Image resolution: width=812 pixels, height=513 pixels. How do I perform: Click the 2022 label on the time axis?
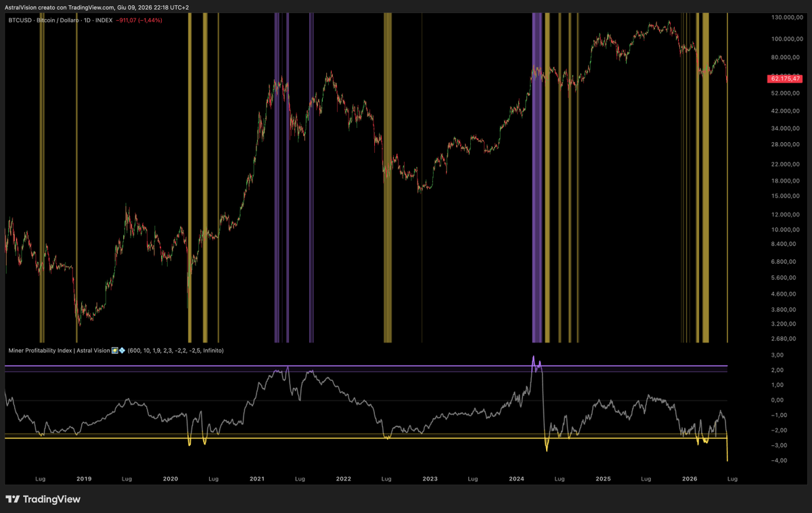click(x=344, y=479)
